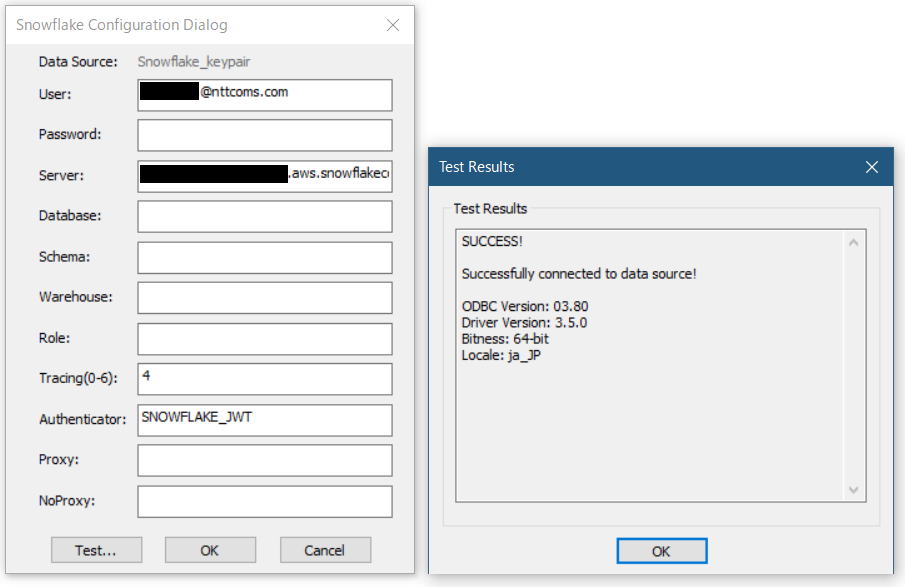Image resolution: width=905 pixels, height=587 pixels.
Task: Click the scroll down arrow in Test Results
Action: pos(854,490)
